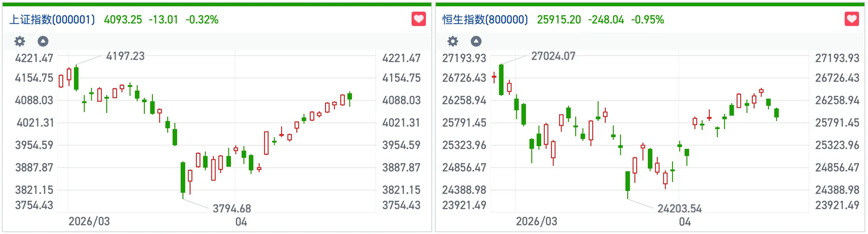The height and width of the screenshot is (234, 868).
Task: Click the 4197.23 high annotation label
Action: (x=126, y=56)
